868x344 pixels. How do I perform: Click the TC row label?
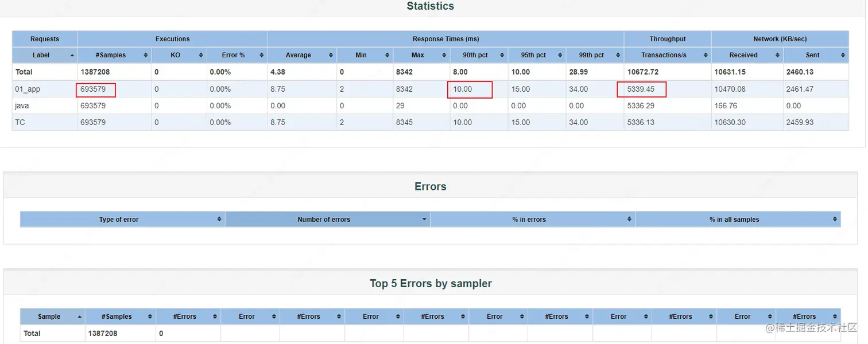20,123
